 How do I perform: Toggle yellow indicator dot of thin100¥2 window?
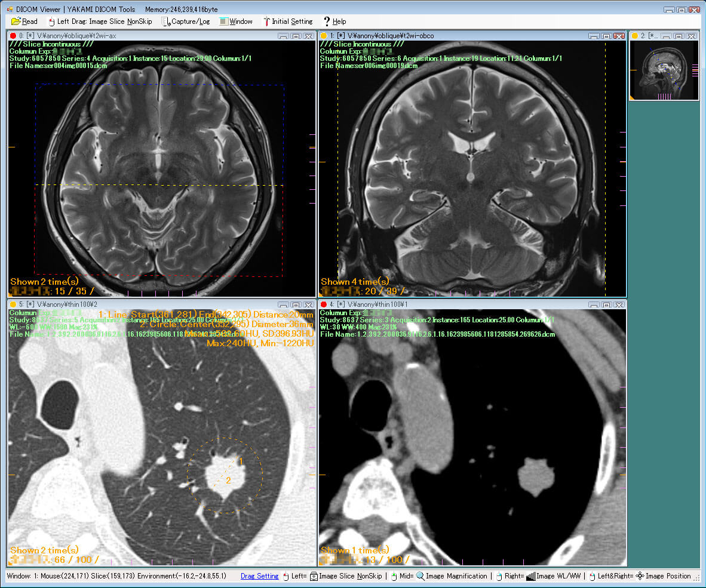click(x=13, y=304)
